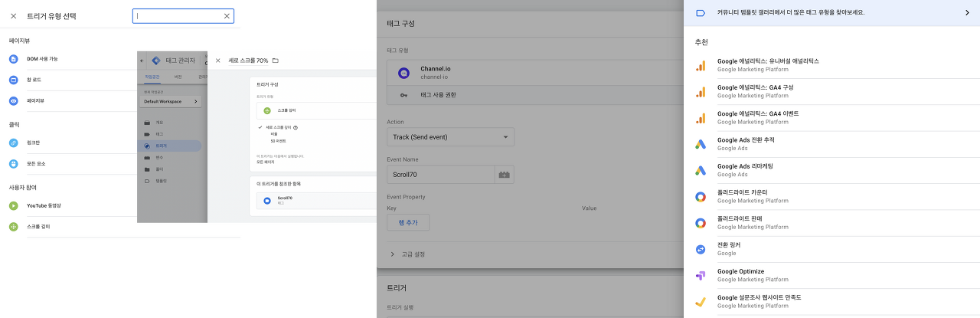Select the 전환 링커 tag type label
This screenshot has height=318, width=980.
729,245
